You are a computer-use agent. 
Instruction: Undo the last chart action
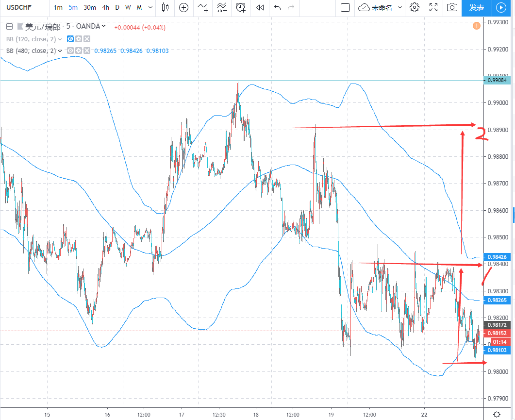(277, 7)
